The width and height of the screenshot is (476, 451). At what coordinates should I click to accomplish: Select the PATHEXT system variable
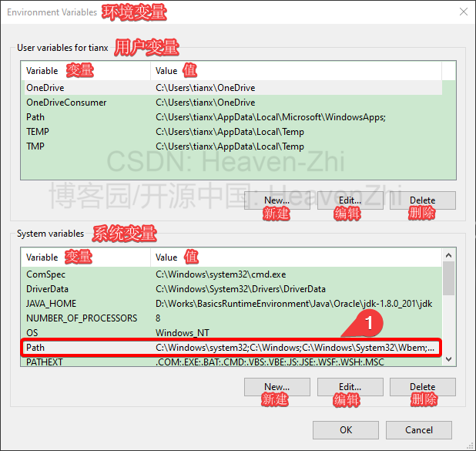point(232,362)
